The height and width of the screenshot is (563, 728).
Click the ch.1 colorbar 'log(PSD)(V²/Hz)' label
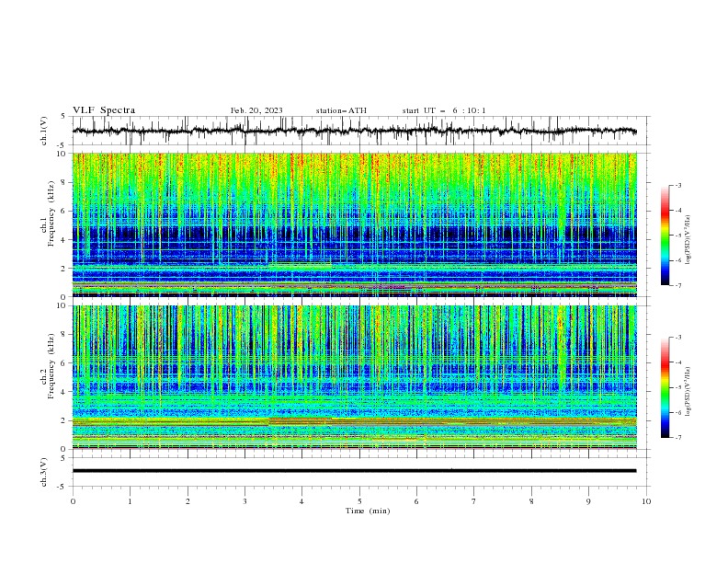688,240
